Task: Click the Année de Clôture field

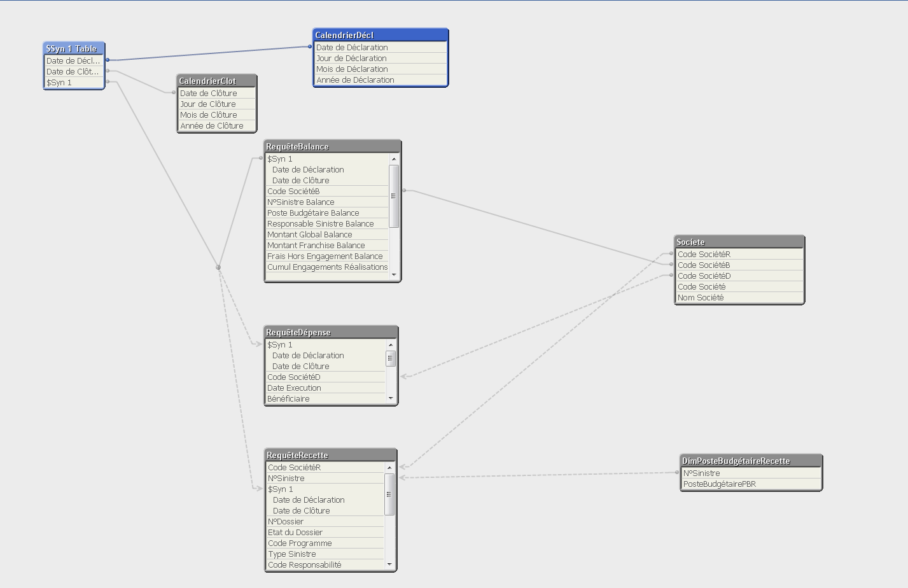Action: (217, 125)
